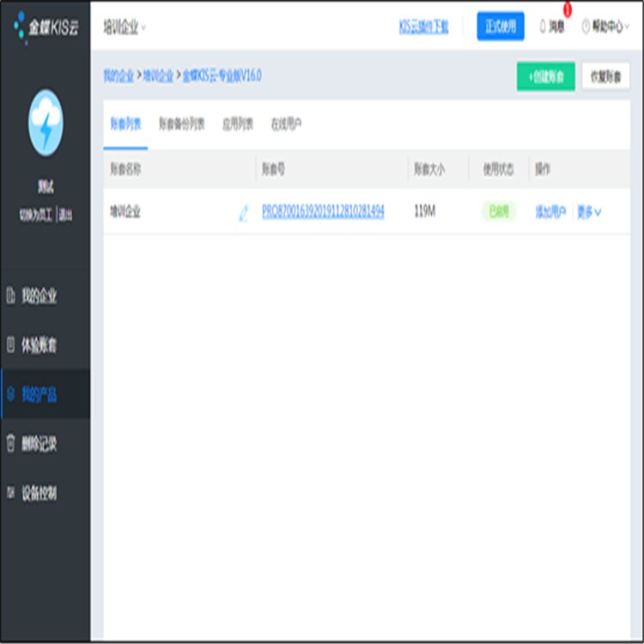Open account number PRO87001639... link
644x644 pixels.
pos(323,211)
